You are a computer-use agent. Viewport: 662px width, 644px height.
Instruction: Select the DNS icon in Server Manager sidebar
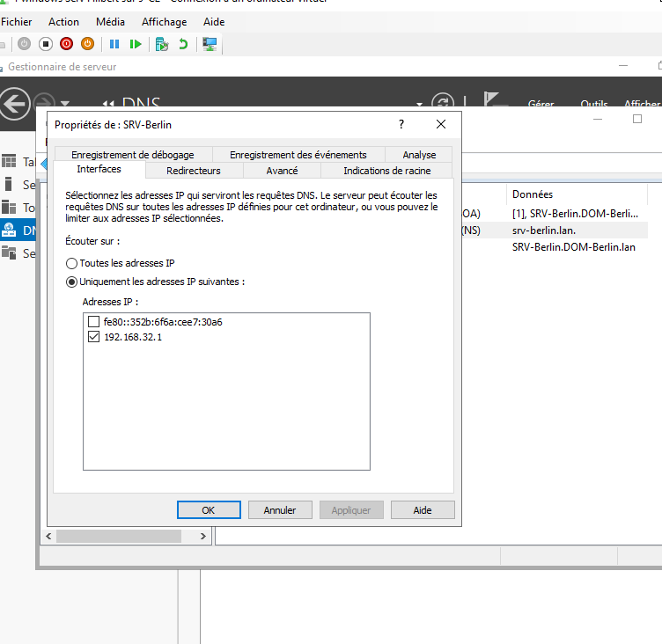10,231
